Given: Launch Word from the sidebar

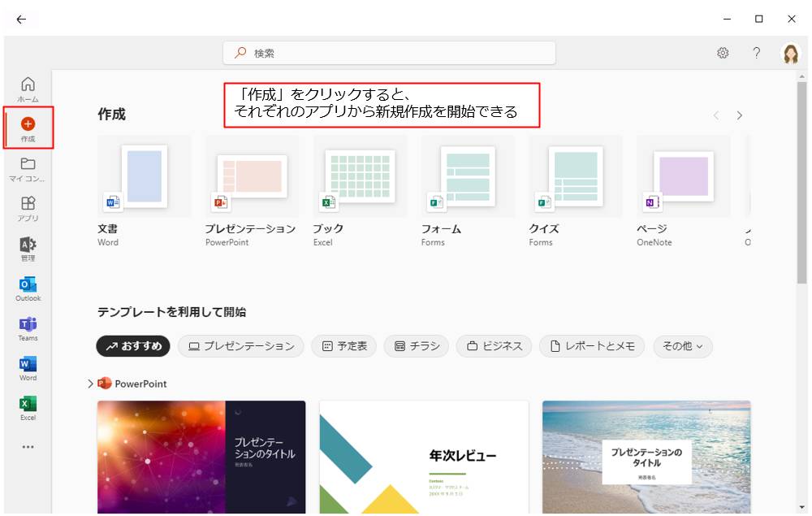Looking at the screenshot, I should (x=28, y=368).
